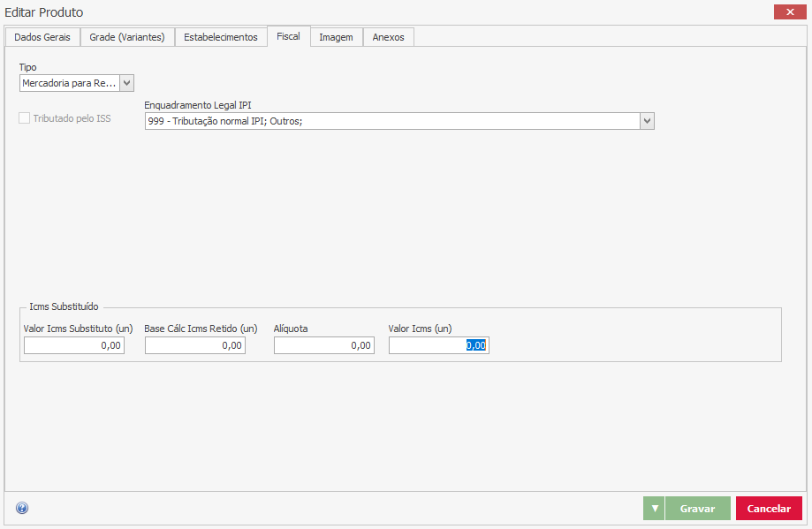Switch to the Anexos tab

pyautogui.click(x=388, y=37)
